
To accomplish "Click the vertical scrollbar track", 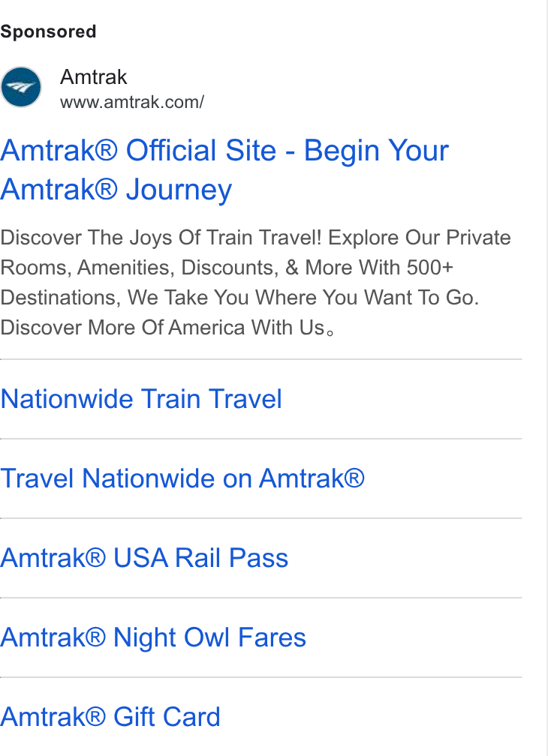I will click(x=547, y=378).
